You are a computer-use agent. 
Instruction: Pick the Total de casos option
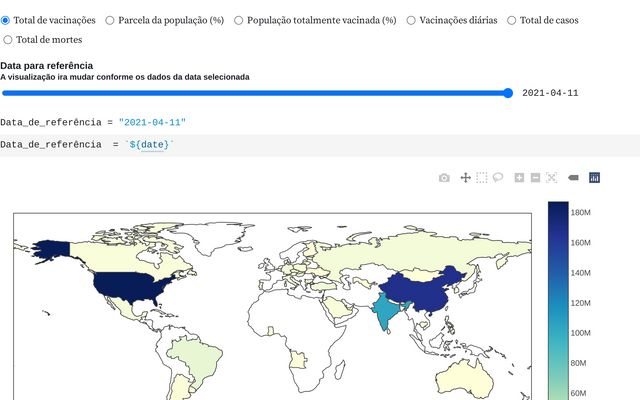click(x=512, y=20)
